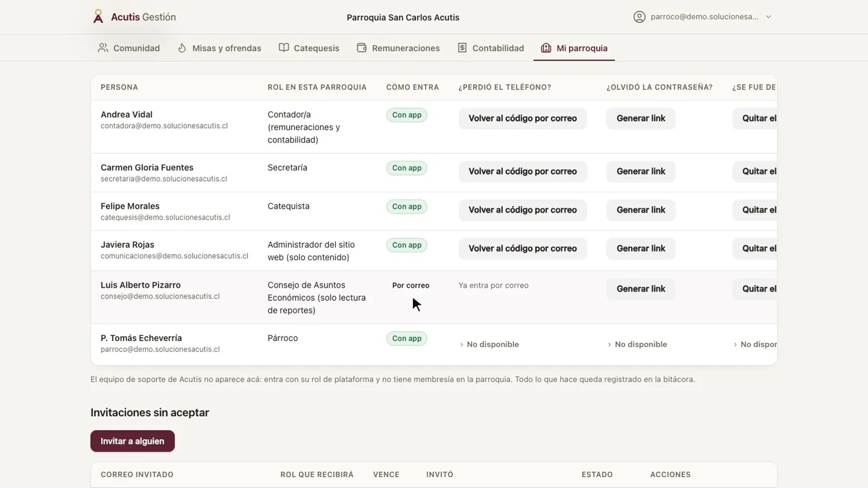Generate password link for Andrea Vidal
This screenshot has height=488, width=868.
[x=641, y=118]
